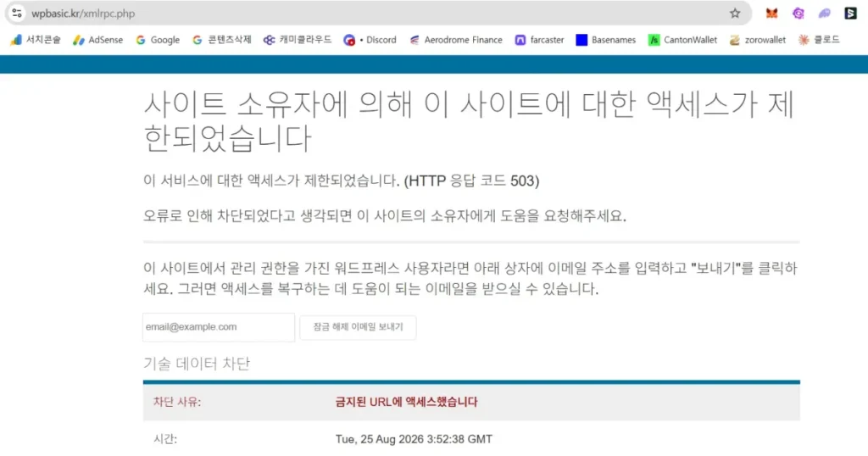Open the Discord bookmark
Screen dimensions: 868x456
(x=370, y=40)
